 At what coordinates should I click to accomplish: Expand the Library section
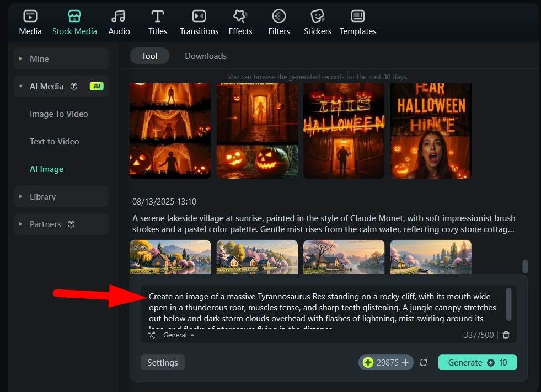[x=21, y=196]
